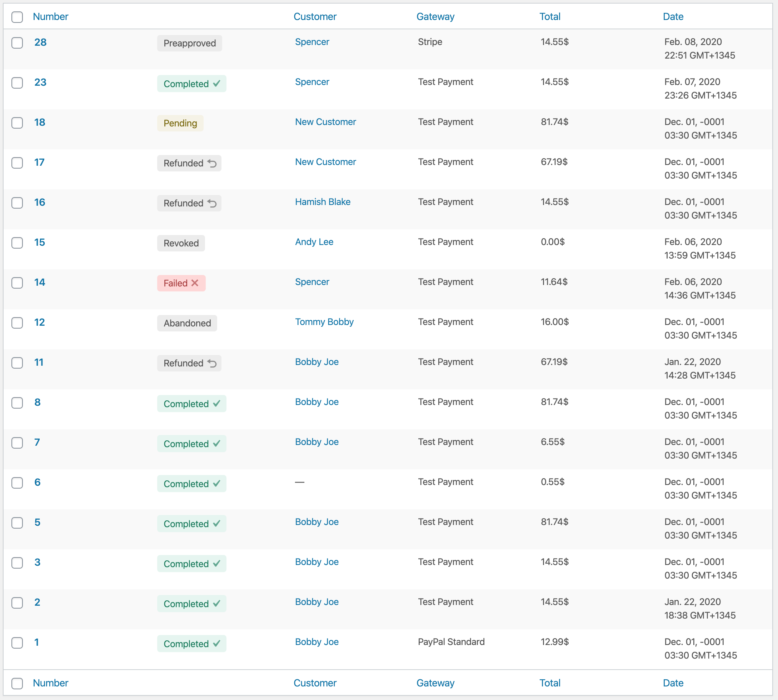Click the 0.00$ total on order 15
Image resolution: width=778 pixels, height=700 pixels.
coord(553,242)
